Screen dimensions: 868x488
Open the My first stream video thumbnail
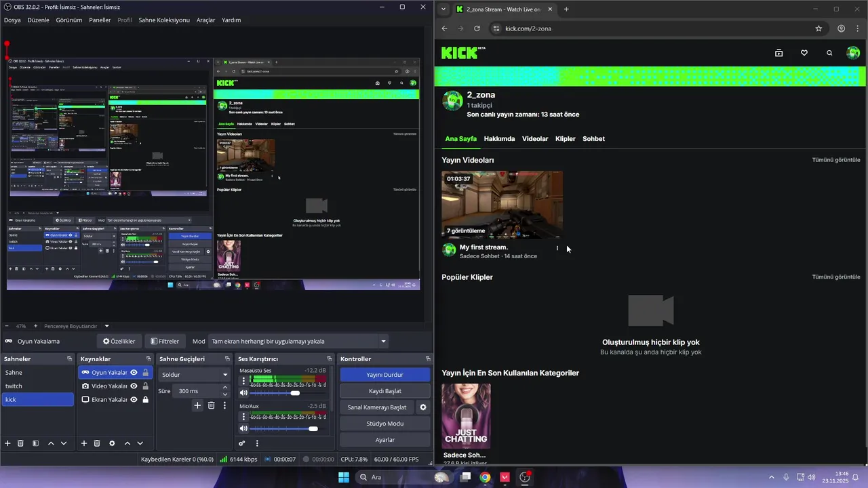point(502,205)
